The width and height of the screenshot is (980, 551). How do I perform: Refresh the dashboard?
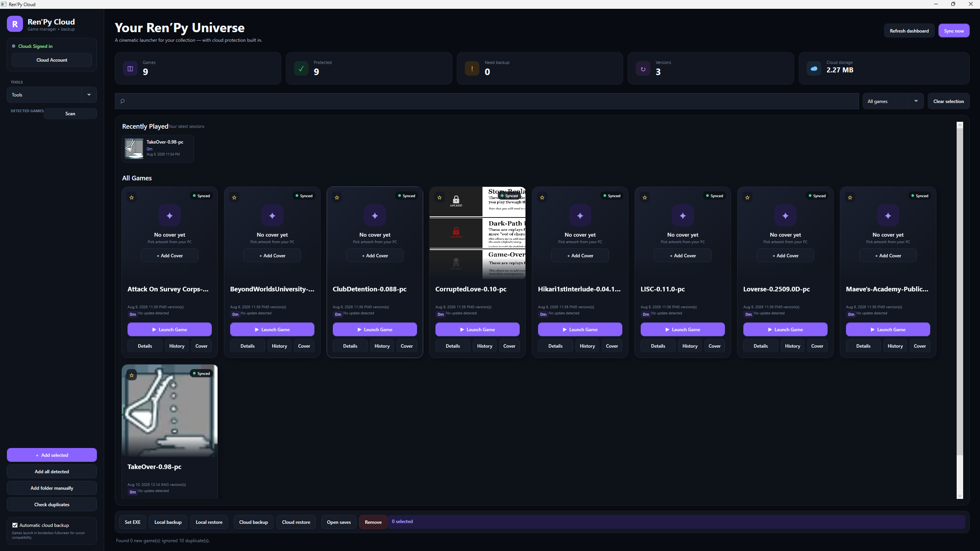pyautogui.click(x=909, y=31)
